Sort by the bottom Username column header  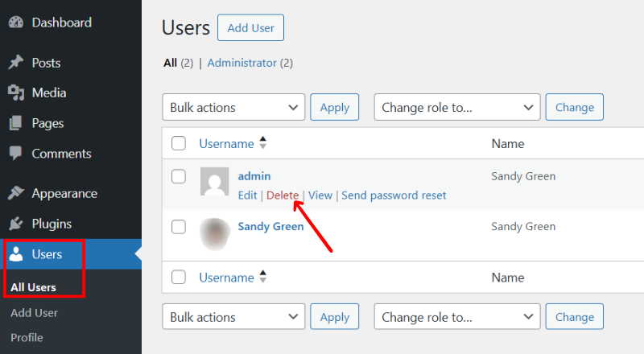[x=226, y=278]
